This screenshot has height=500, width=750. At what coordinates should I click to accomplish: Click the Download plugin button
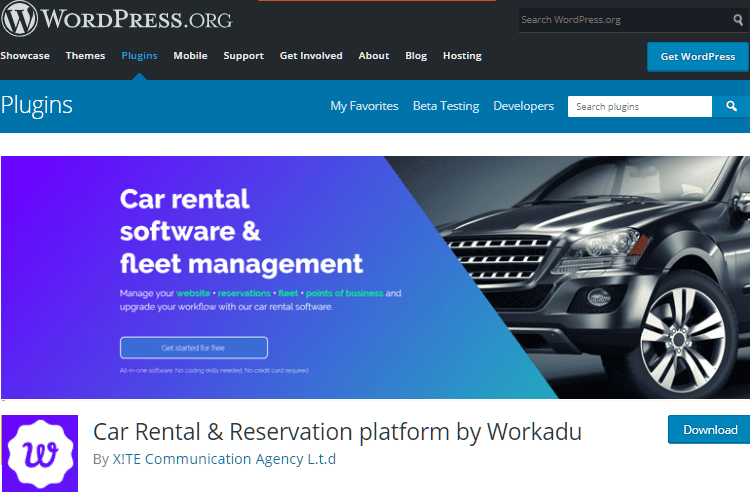click(x=710, y=430)
